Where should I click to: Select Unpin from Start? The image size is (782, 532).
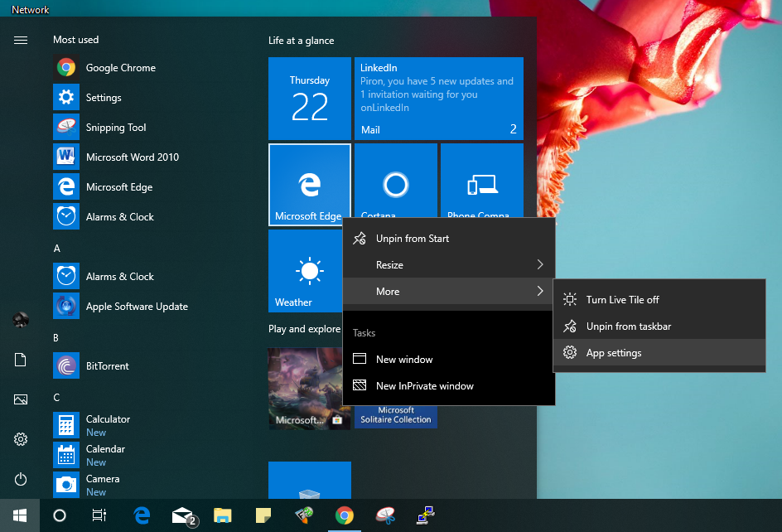click(x=449, y=239)
